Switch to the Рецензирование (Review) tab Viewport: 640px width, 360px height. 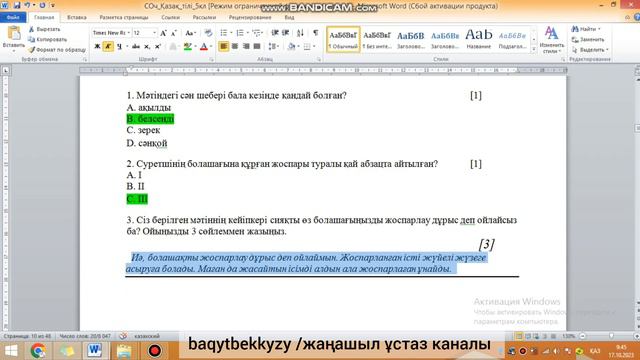(250, 18)
